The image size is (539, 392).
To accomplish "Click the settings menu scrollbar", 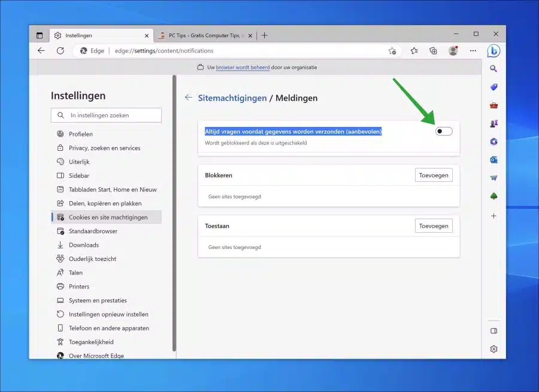I will 174,213.
